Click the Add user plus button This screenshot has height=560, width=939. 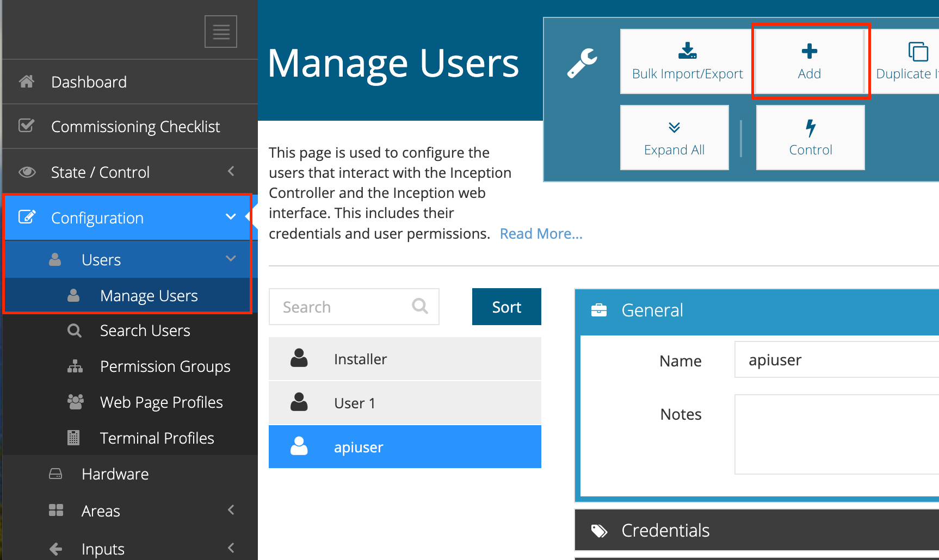tap(809, 61)
